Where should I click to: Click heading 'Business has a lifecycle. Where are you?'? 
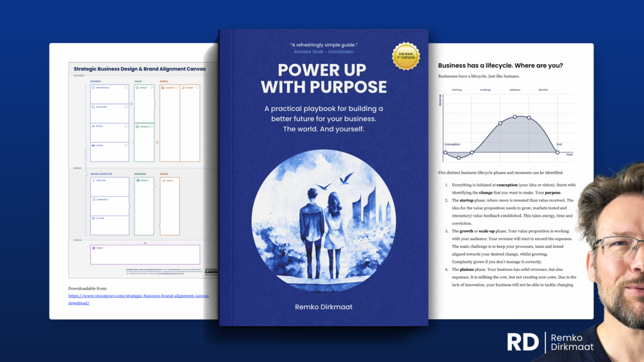click(500, 65)
